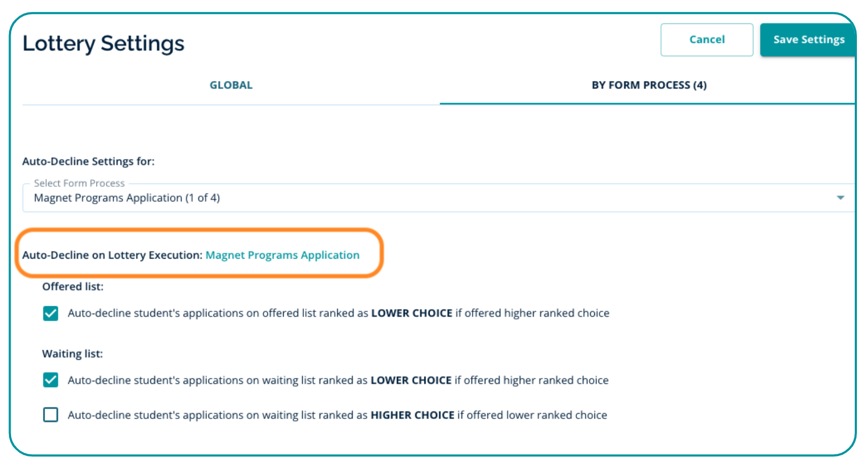This screenshot has width=868, height=476.
Task: Click the Lottery Settings page title
Action: [x=103, y=43]
